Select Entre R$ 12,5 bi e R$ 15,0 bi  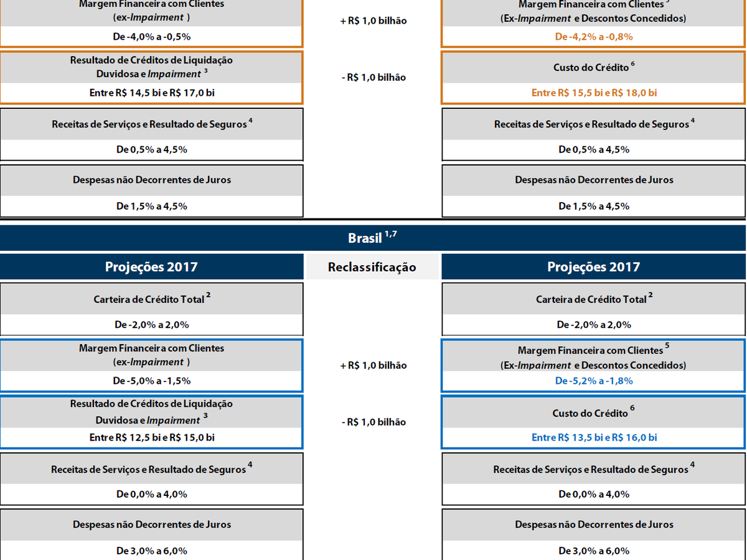tap(151, 437)
